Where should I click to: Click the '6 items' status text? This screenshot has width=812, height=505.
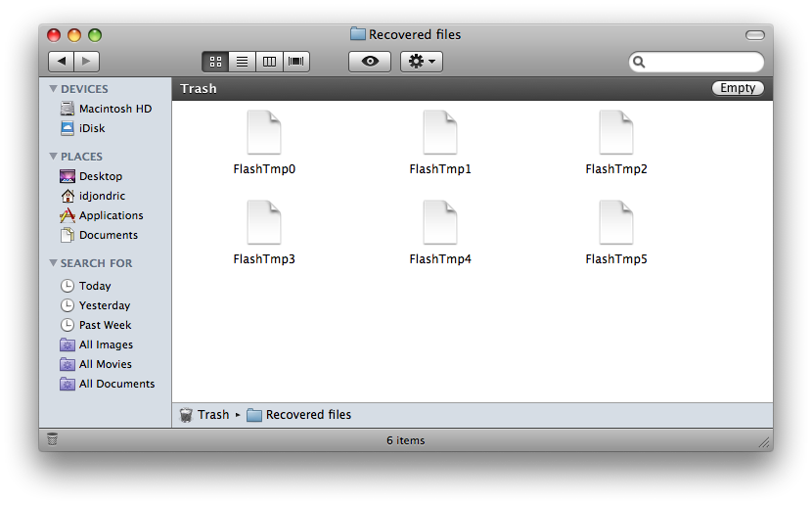pos(405,440)
